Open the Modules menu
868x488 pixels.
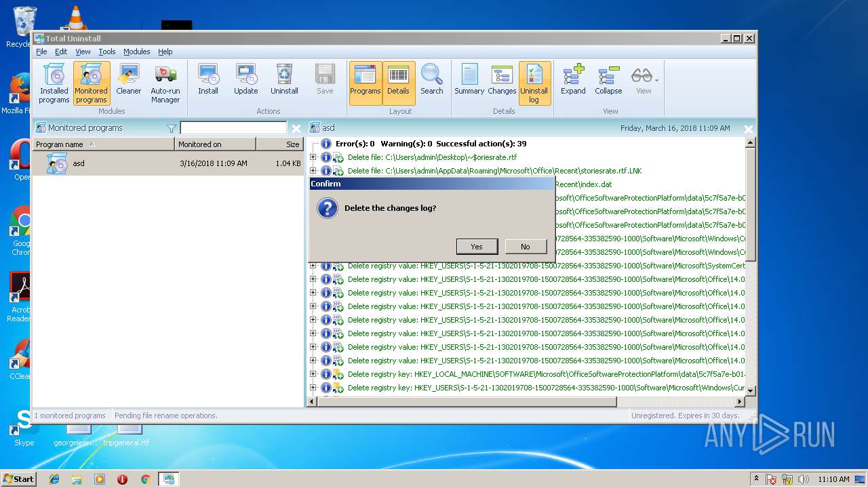point(136,52)
